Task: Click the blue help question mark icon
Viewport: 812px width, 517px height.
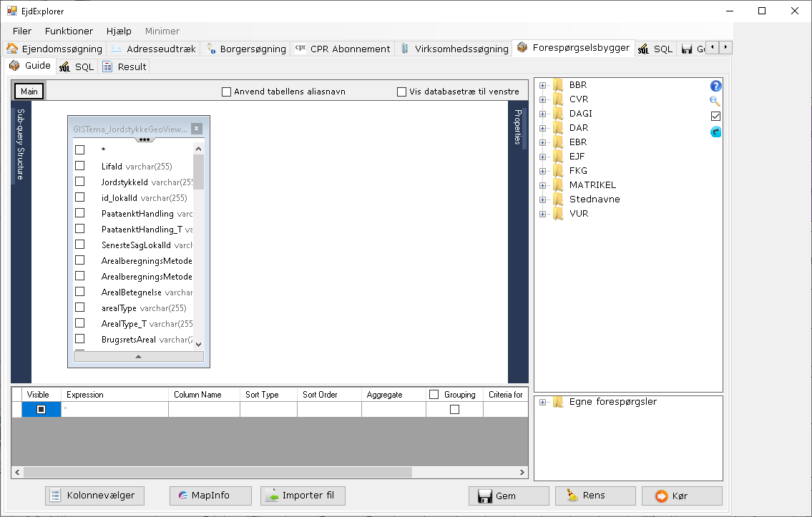Action: 715,86
